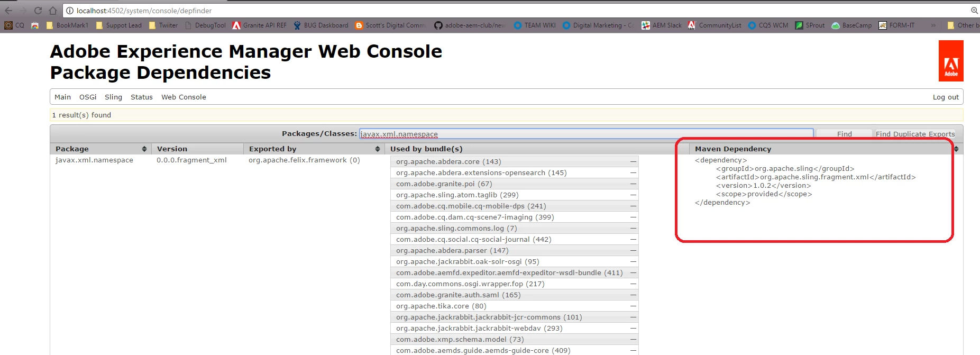Collapse the org.apache.abdera.core (143) row
This screenshot has width=980, height=355.
tap(633, 161)
